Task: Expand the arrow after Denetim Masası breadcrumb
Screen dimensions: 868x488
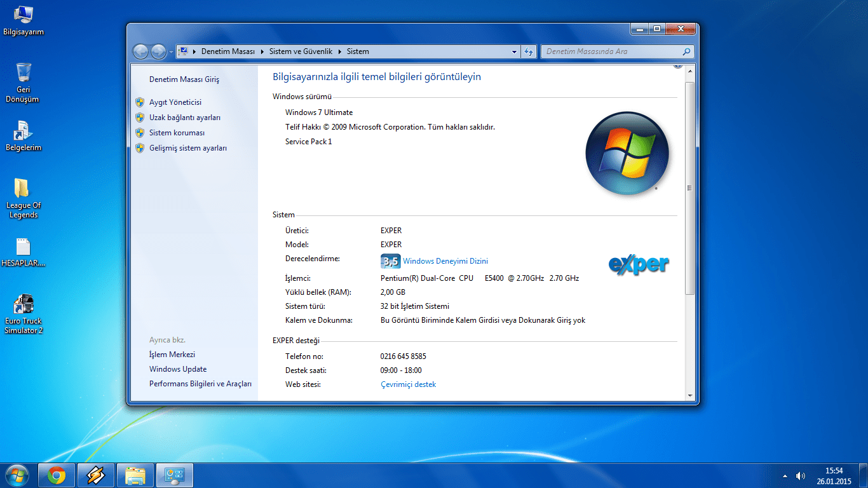Action: click(x=262, y=51)
